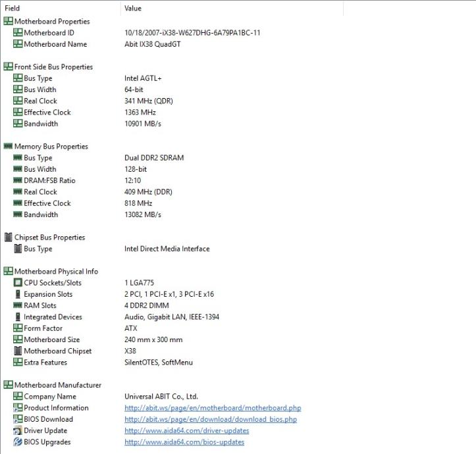The image size is (476, 454).
Task: Select the '128-bit' bus width value
Action: (x=136, y=169)
